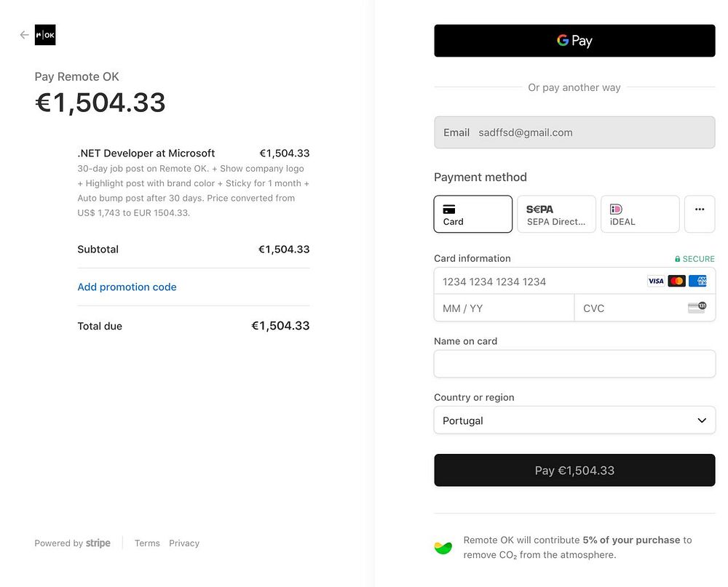Viewport: 728px width, 587px height.
Task: Click the back arrow icon
Action: pyautogui.click(x=24, y=35)
